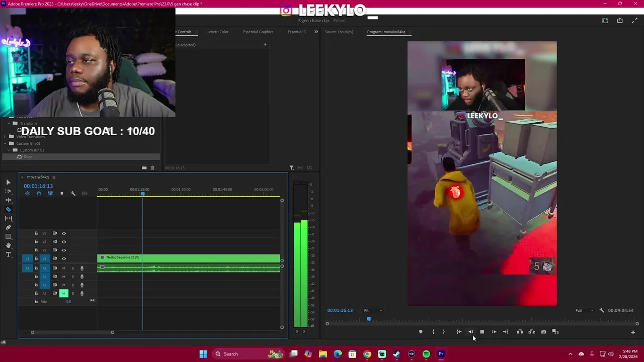Viewport: 644px width, 362px height.
Task: Toggle V2 track output eye
Action: tap(64, 250)
